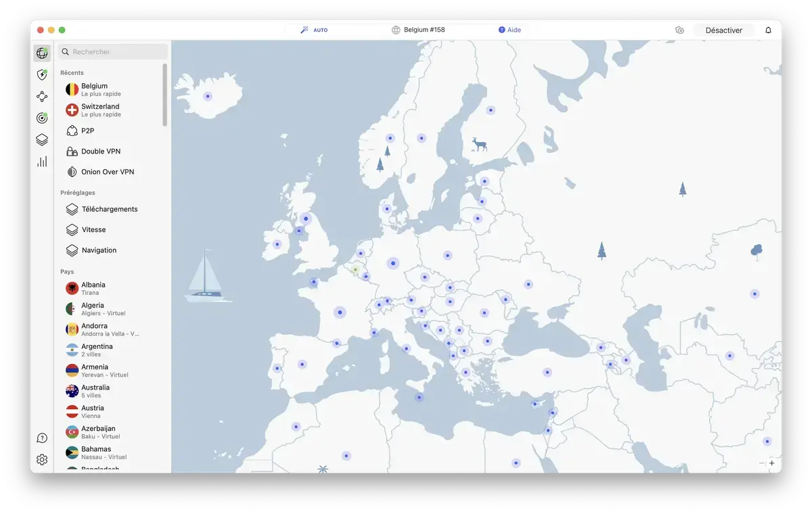812x512 pixels.
Task: Open the Threat Protection shield icon
Action: (42, 74)
